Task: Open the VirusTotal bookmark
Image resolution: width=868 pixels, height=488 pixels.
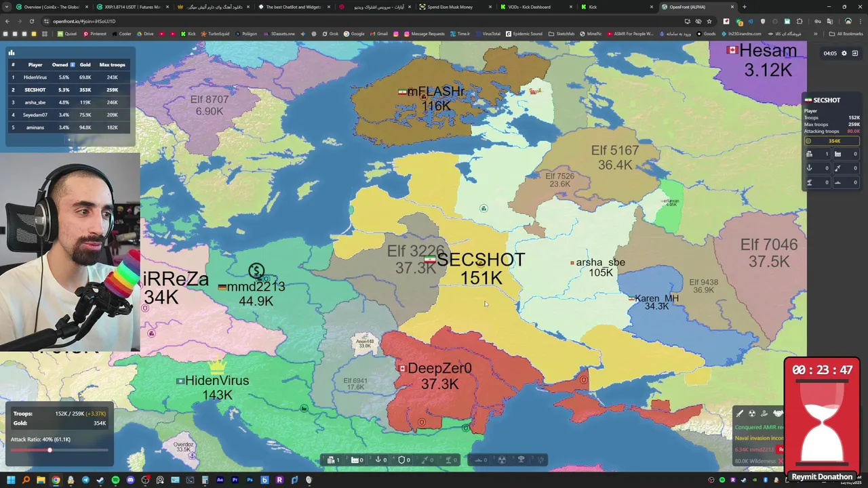Action: (487, 33)
